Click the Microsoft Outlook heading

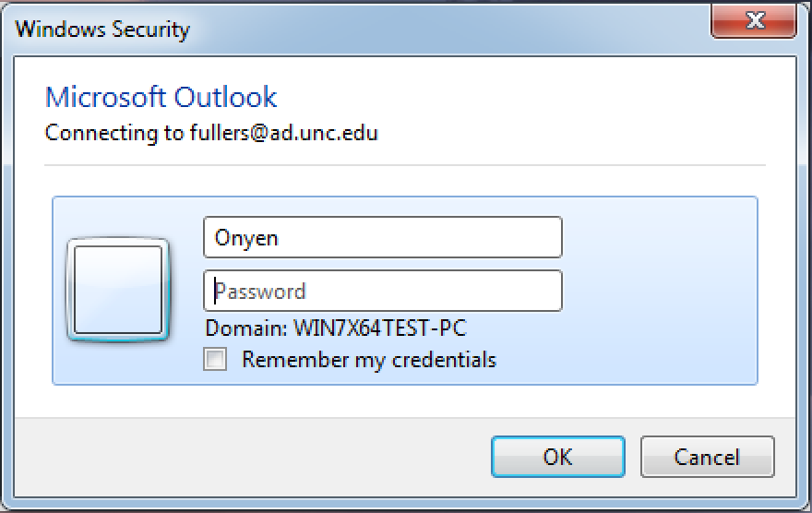click(161, 97)
